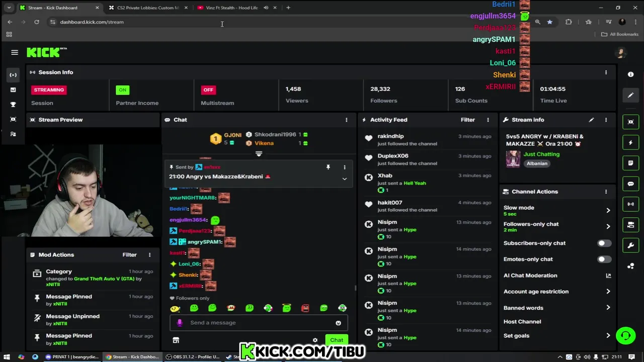Open the green support headset button

(625, 335)
